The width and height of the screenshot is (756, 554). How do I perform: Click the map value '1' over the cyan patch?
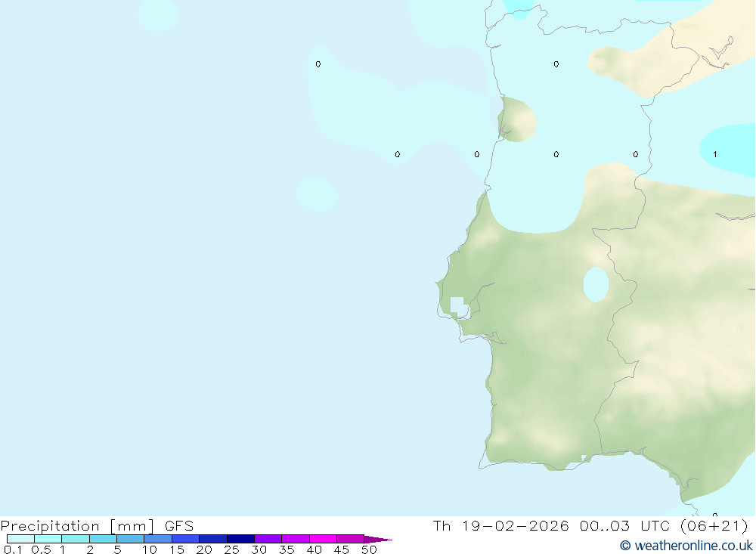click(714, 154)
